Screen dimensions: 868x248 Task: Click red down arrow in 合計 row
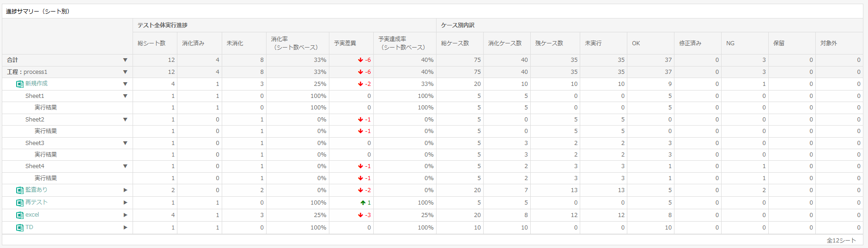(x=360, y=60)
